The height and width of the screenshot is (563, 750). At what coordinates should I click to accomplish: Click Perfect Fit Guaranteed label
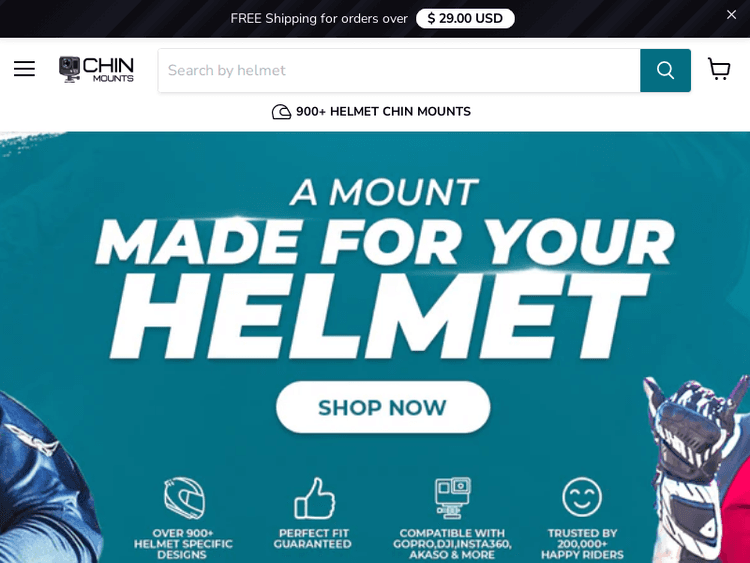pos(313,539)
